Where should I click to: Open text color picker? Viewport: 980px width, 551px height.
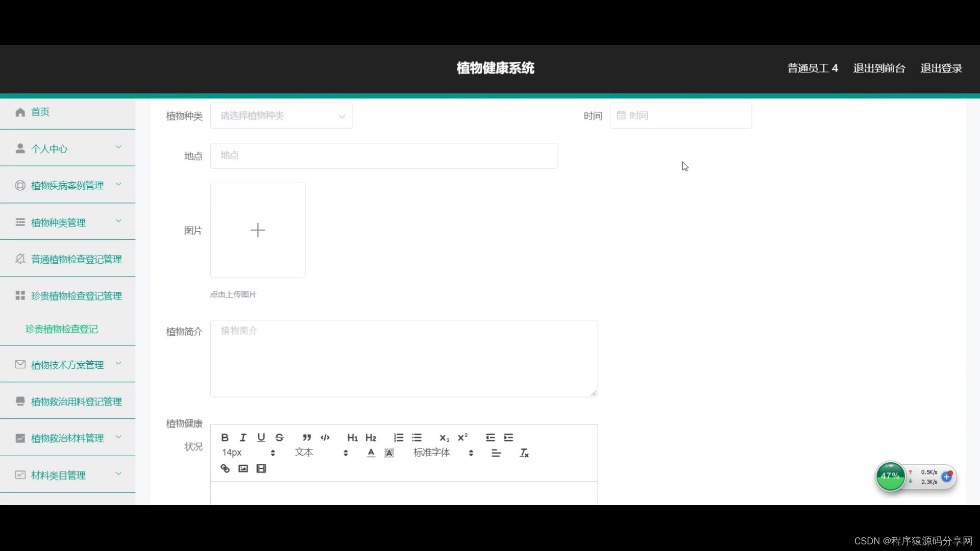(x=371, y=453)
